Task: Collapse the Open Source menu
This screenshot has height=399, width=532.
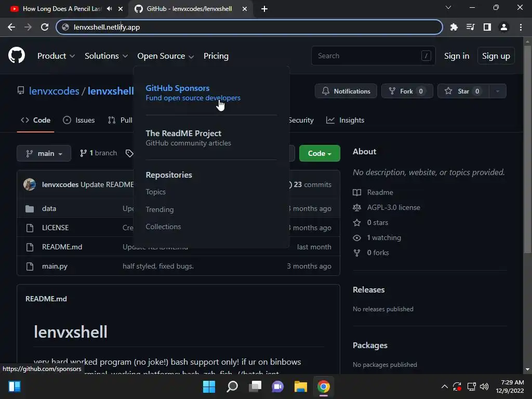Action: coord(166,56)
